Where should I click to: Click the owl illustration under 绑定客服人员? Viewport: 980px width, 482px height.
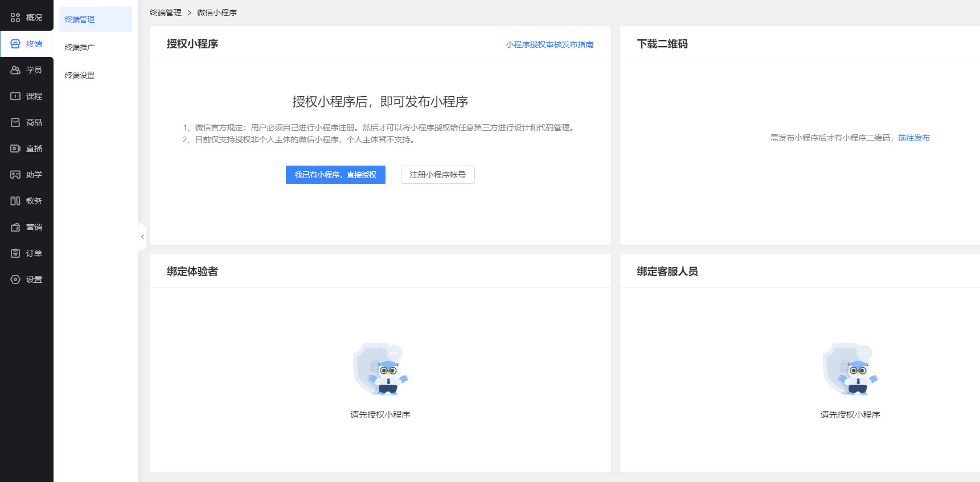(850, 369)
